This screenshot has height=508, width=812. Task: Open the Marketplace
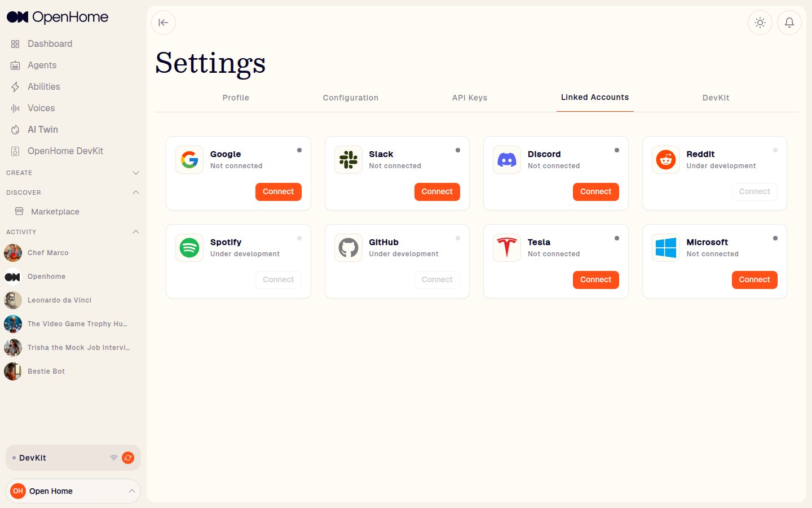click(x=55, y=212)
